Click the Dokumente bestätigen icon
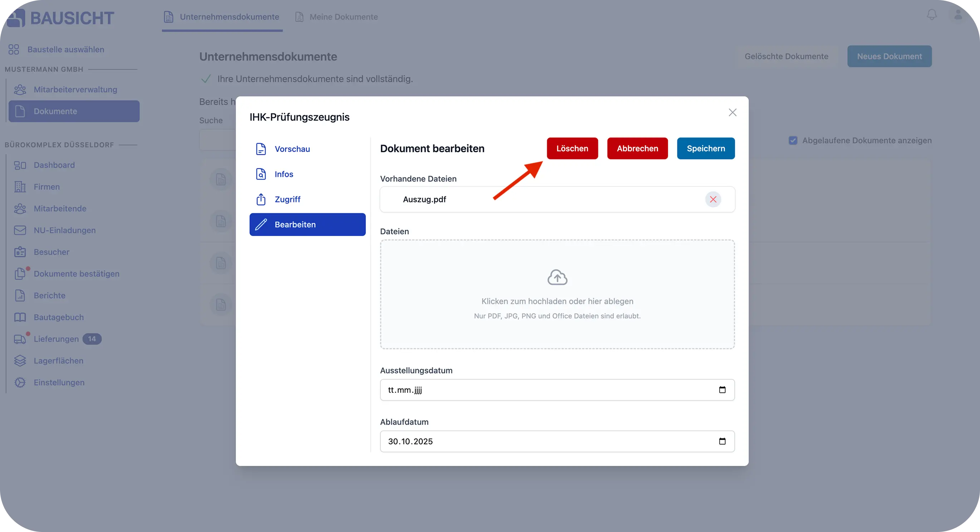980x532 pixels. [20, 274]
